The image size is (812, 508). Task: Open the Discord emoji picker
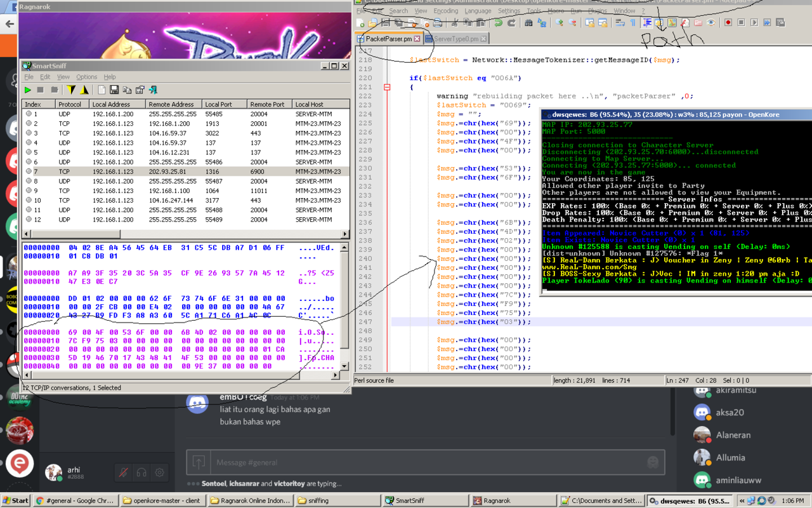pyautogui.click(x=653, y=462)
